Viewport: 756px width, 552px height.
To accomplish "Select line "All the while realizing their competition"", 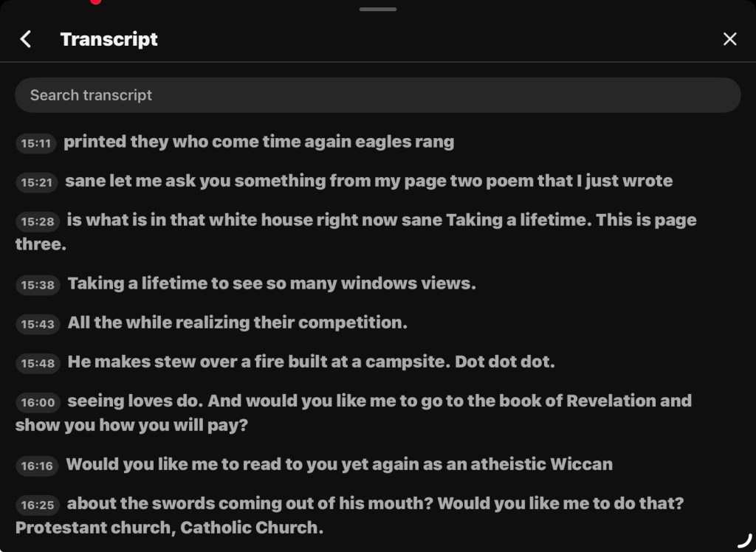I will [237, 322].
